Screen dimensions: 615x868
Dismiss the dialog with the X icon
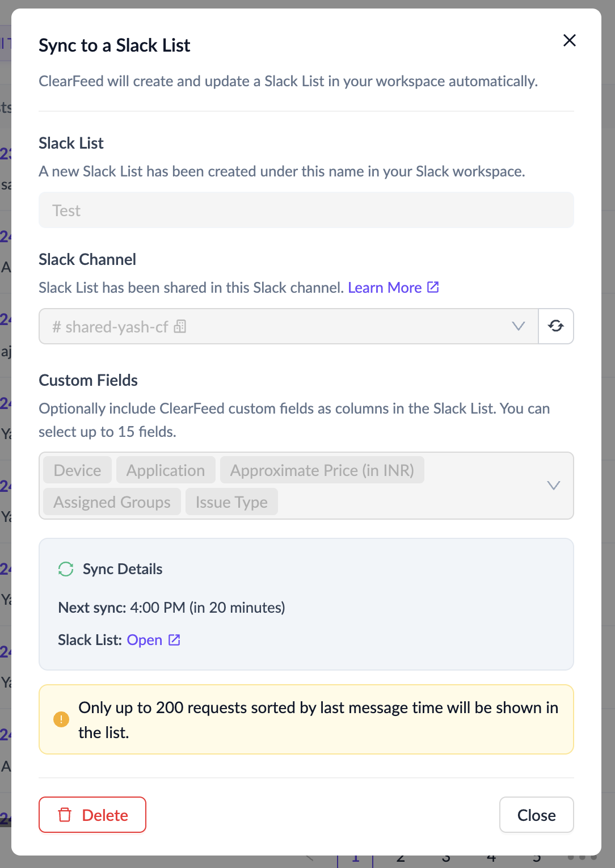(569, 40)
